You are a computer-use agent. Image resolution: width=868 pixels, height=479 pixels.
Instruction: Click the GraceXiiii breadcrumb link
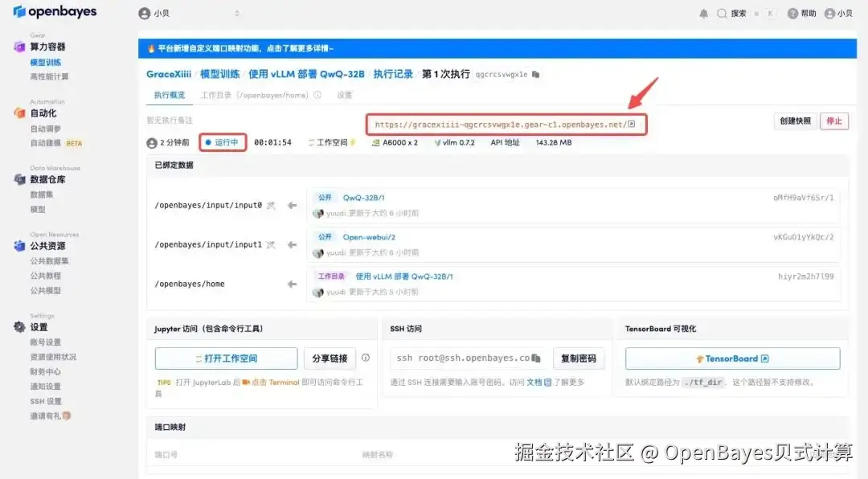point(168,74)
